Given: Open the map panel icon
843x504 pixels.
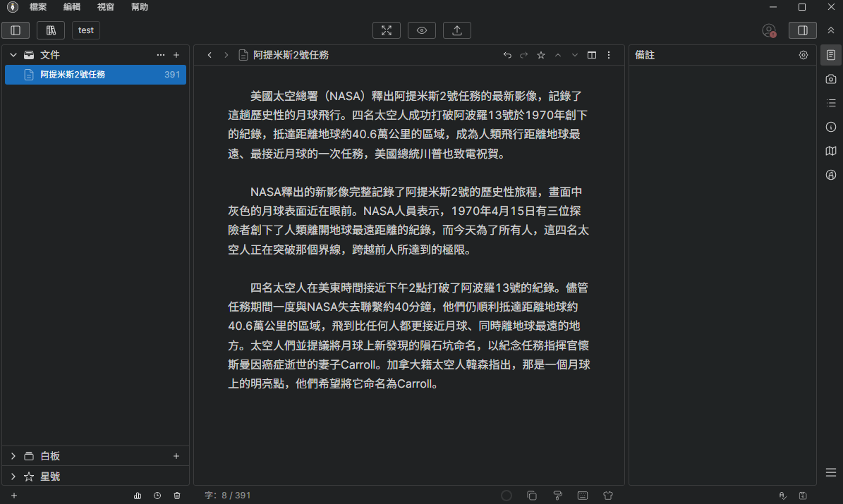Looking at the screenshot, I should tap(830, 151).
